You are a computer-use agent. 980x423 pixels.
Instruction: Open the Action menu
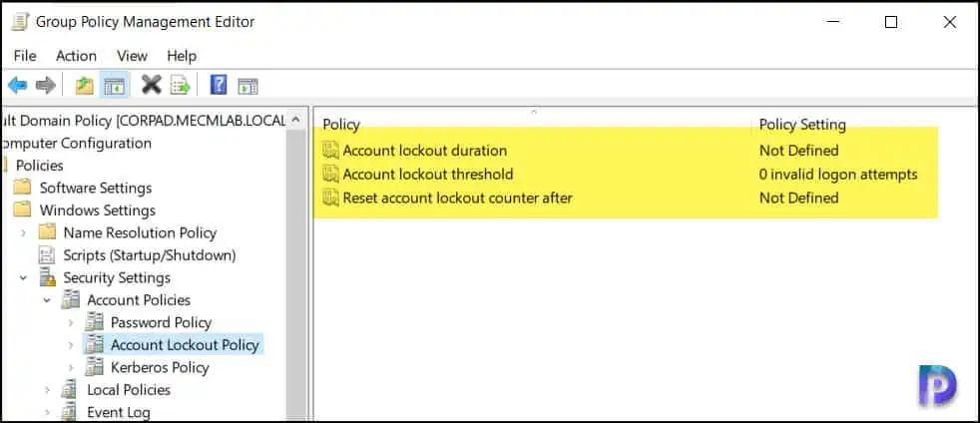tap(76, 56)
